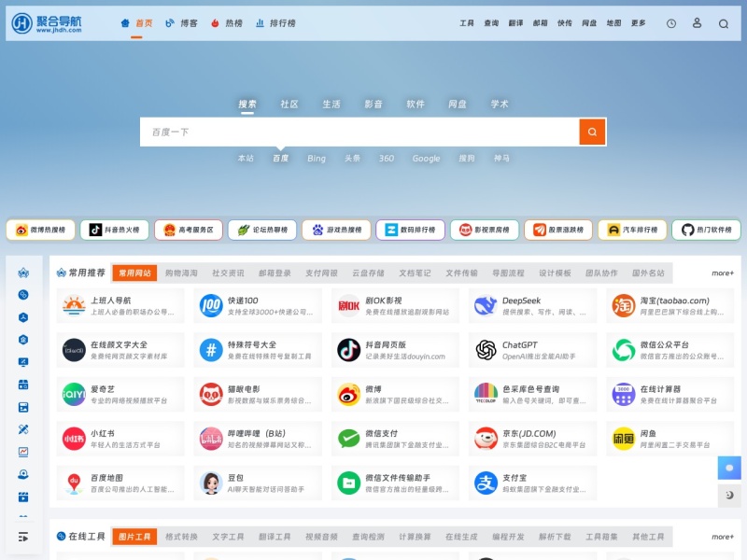Open 高考服务区 shortcut

[189, 230]
